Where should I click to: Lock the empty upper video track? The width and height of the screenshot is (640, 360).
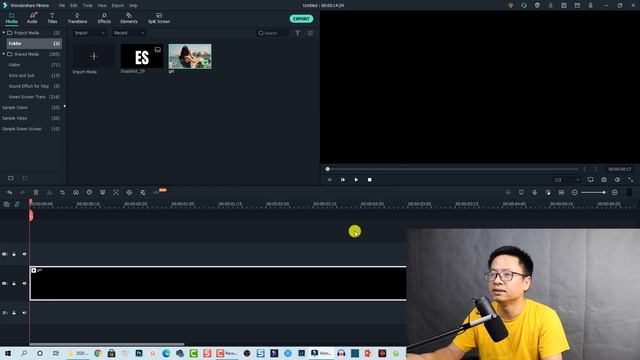14,254
